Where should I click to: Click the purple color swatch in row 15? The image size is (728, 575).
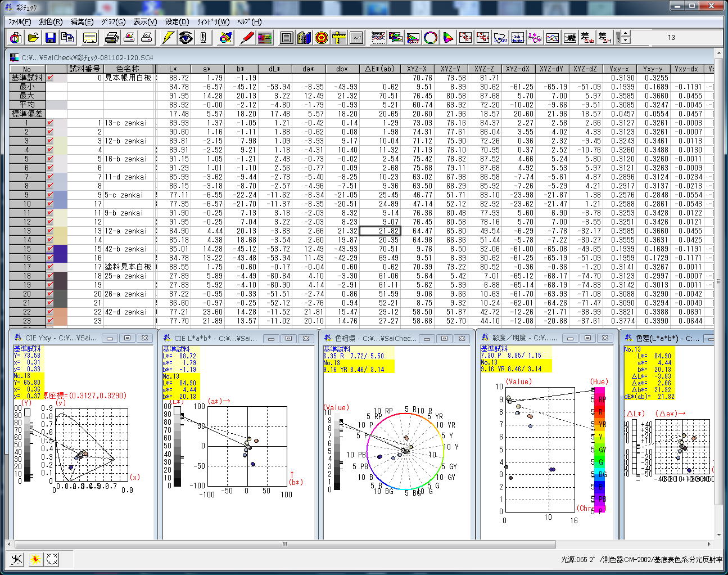tap(60, 249)
